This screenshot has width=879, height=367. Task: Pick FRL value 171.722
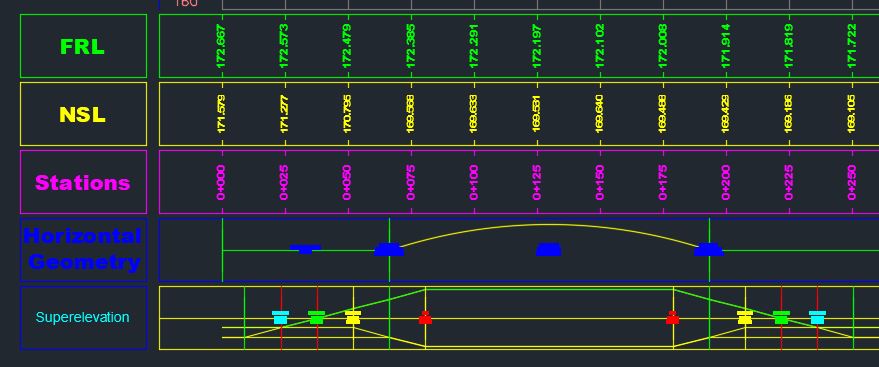pos(852,47)
